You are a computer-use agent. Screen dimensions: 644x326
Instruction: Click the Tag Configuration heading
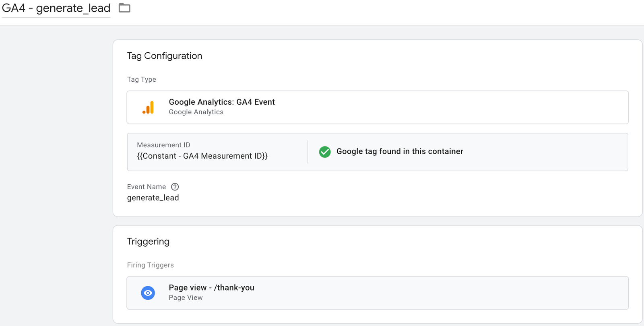(x=165, y=56)
